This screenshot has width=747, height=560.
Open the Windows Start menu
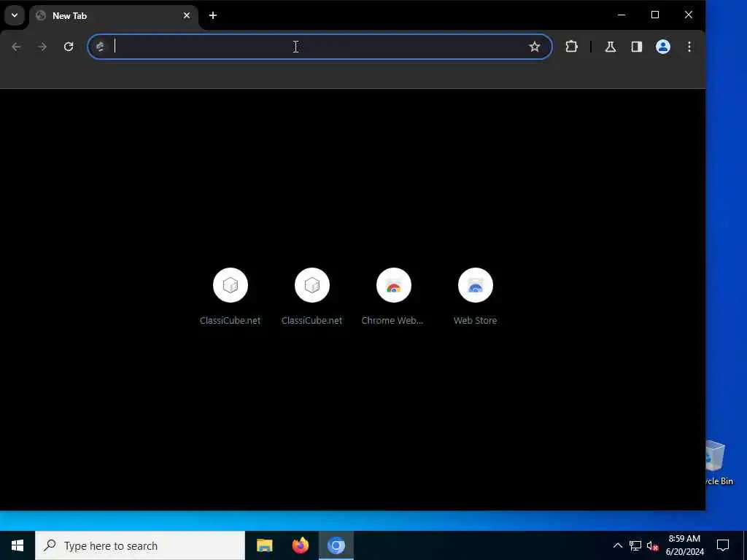pos(18,545)
